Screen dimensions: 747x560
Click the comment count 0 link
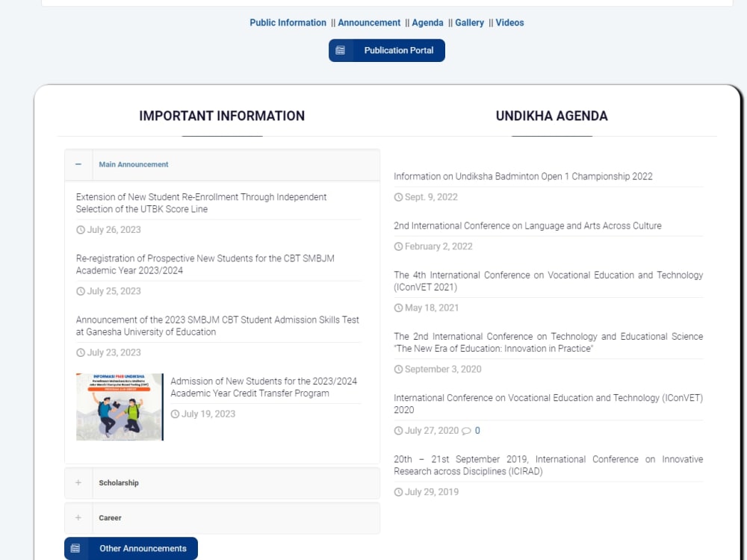click(x=477, y=431)
